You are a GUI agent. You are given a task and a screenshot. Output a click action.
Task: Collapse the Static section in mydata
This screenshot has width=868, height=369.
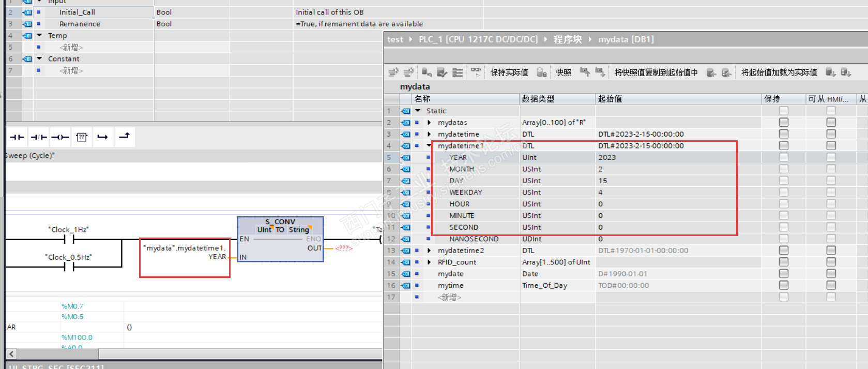418,111
